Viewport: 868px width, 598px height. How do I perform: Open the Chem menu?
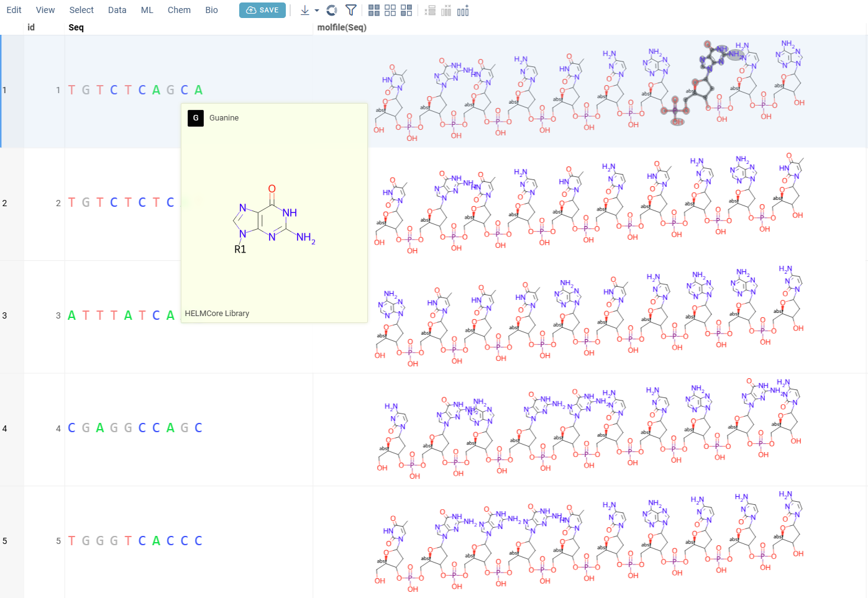pyautogui.click(x=179, y=10)
